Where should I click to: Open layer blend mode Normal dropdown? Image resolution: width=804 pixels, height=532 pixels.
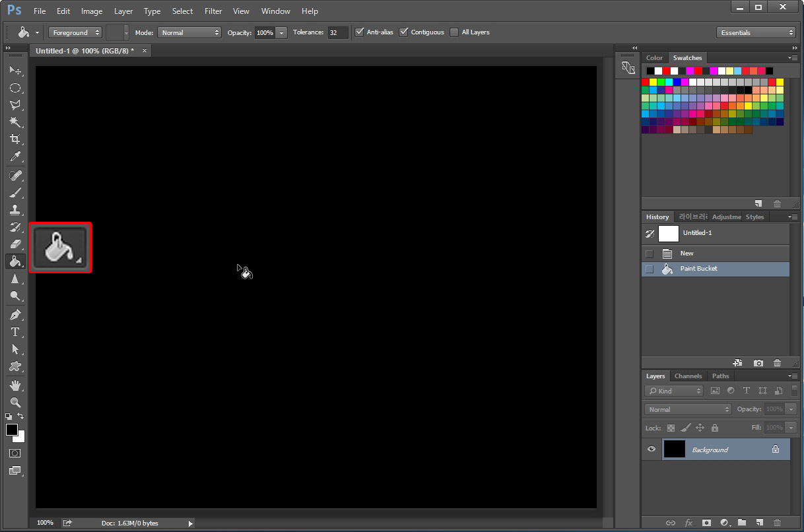[688, 409]
